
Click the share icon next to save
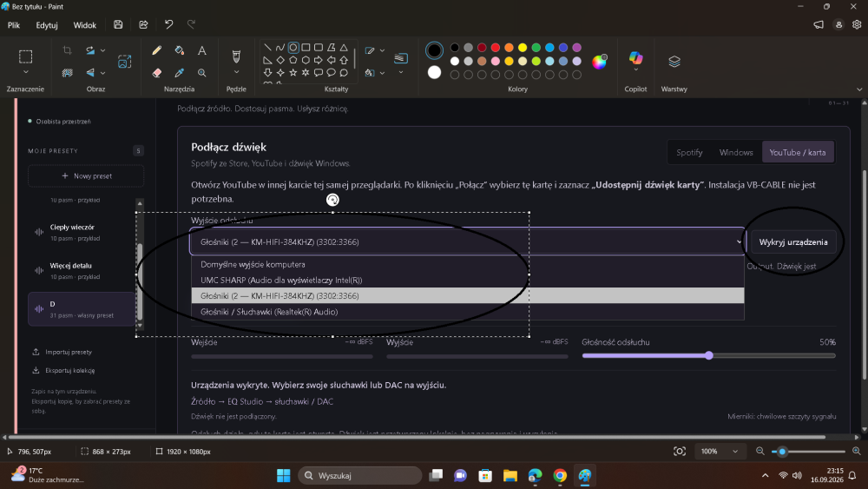tap(143, 24)
